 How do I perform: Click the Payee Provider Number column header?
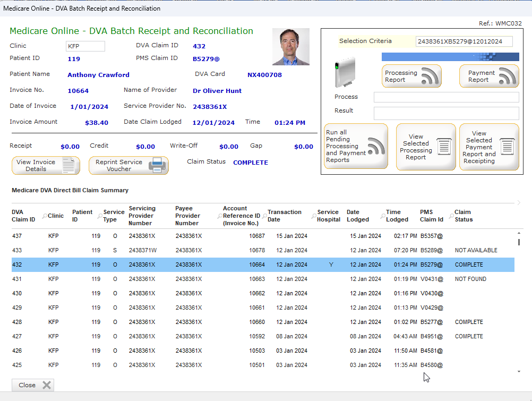[187, 216]
